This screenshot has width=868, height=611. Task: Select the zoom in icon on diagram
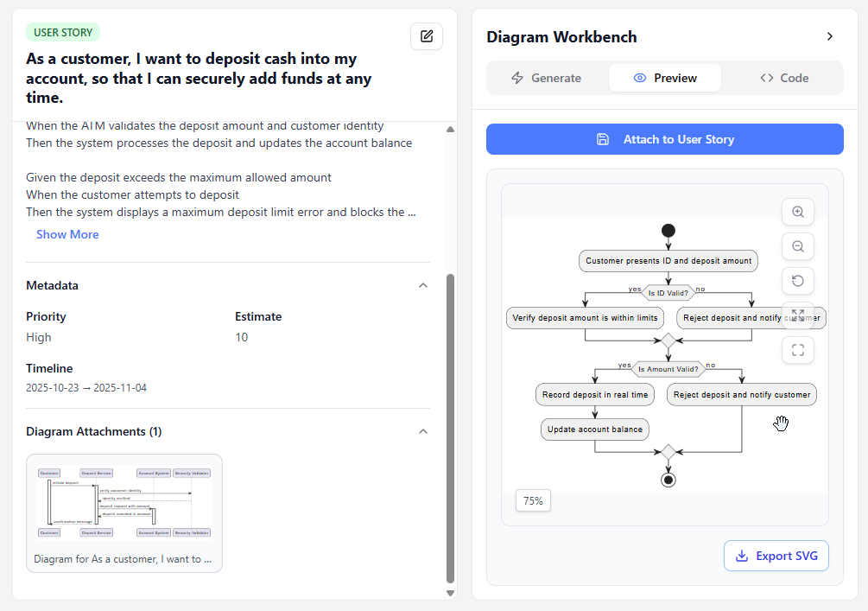tap(797, 212)
